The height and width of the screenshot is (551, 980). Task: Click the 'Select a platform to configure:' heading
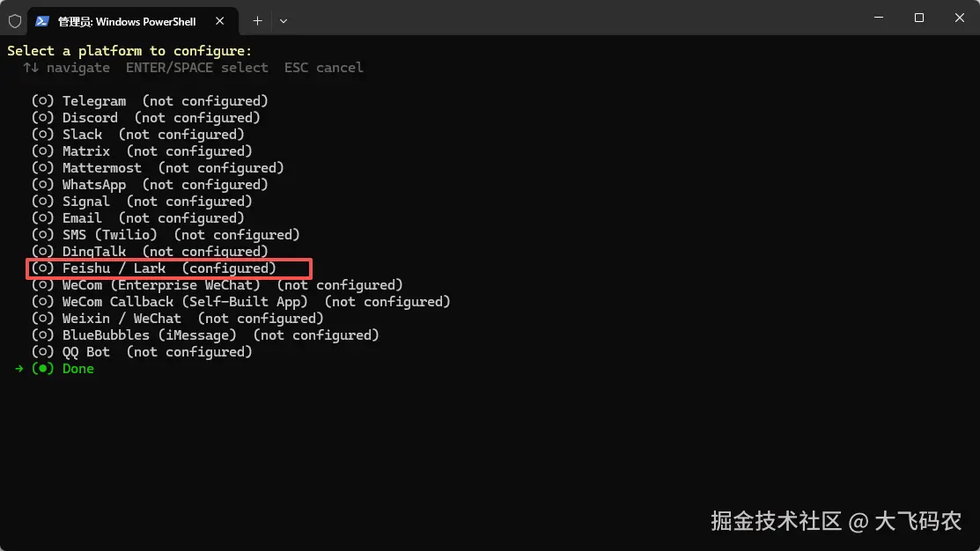[129, 51]
